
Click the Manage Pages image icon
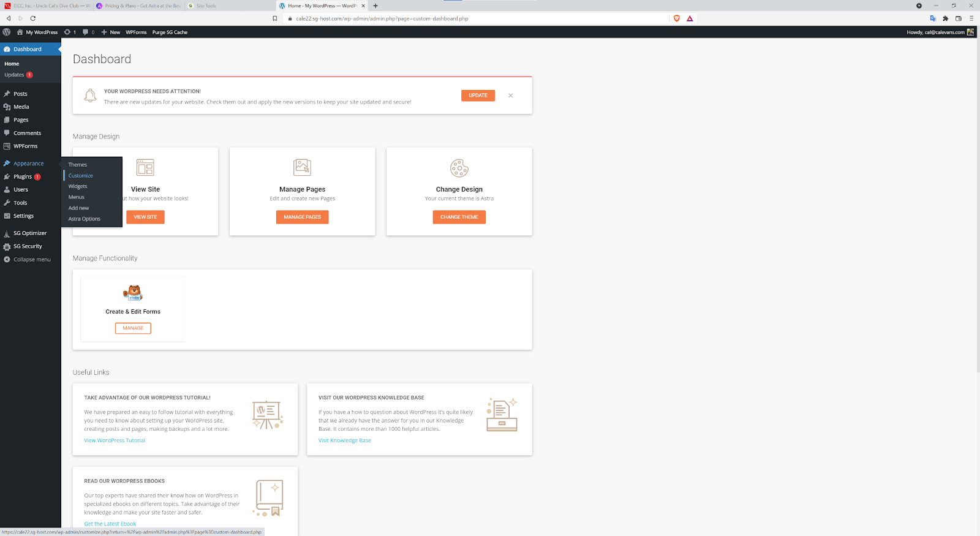302,167
